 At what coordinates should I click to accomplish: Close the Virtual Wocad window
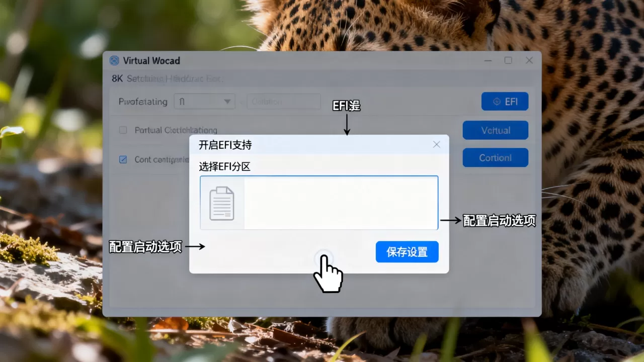pyautogui.click(x=529, y=60)
